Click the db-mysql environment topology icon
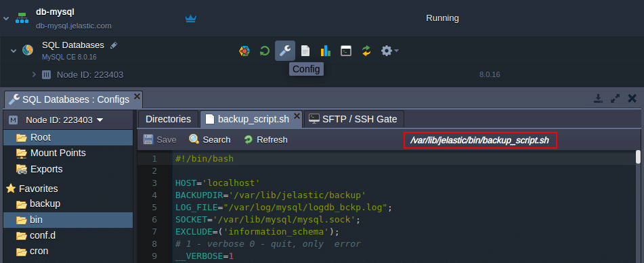This screenshot has width=644, height=263. (x=22, y=18)
